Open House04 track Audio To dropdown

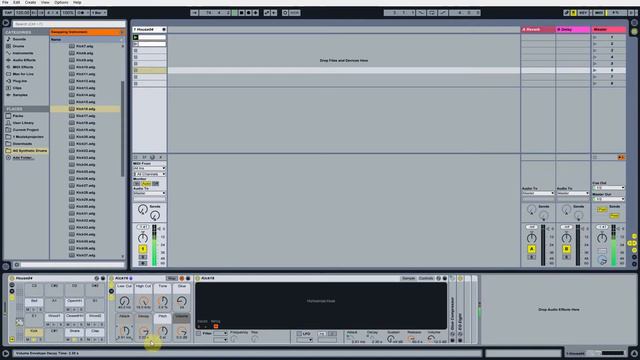pos(149,193)
